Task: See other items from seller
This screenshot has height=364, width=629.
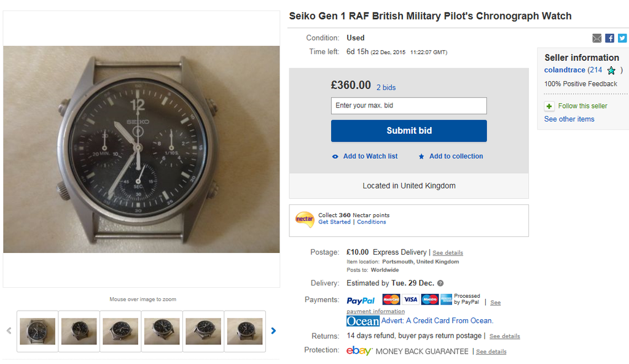Action: 569,119
